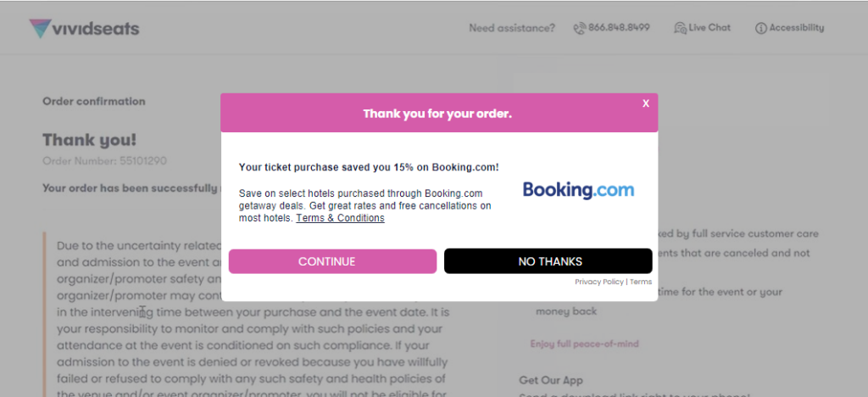
Task: Decline the offer with NO THANKS
Action: [549, 261]
